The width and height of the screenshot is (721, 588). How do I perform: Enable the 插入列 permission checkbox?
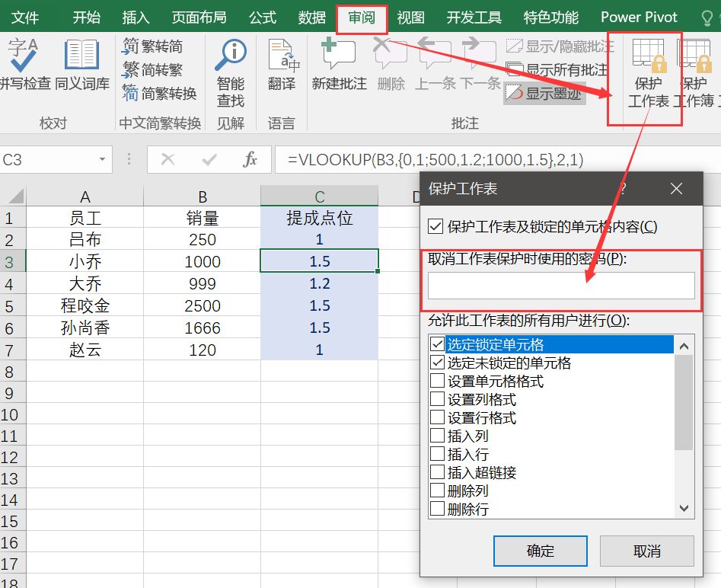(x=437, y=436)
